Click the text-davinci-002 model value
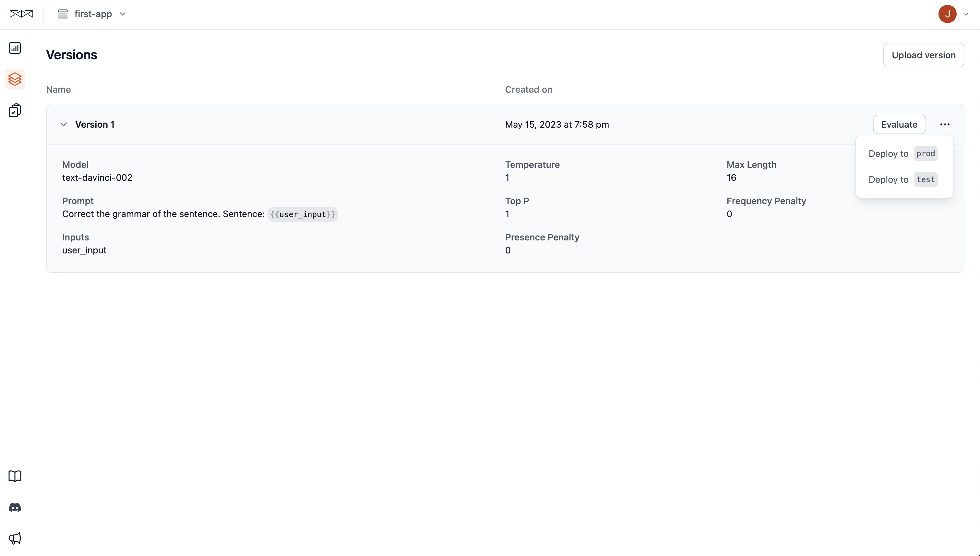 (x=97, y=178)
